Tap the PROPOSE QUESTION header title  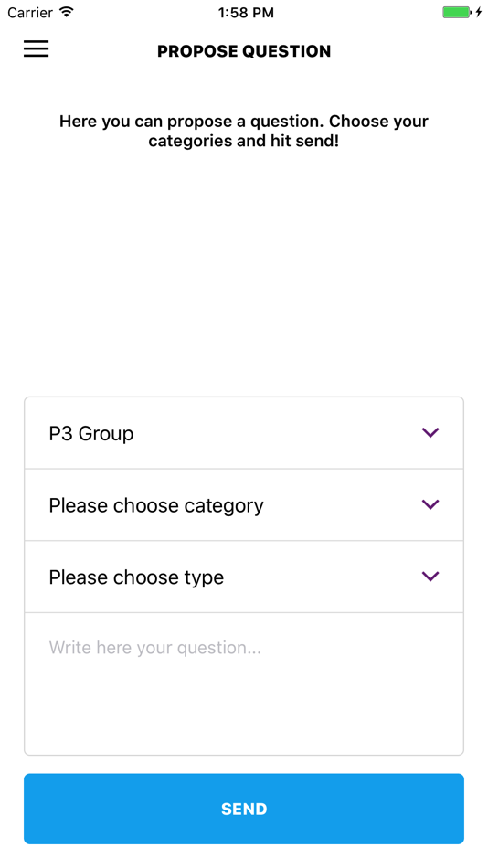pos(244,51)
